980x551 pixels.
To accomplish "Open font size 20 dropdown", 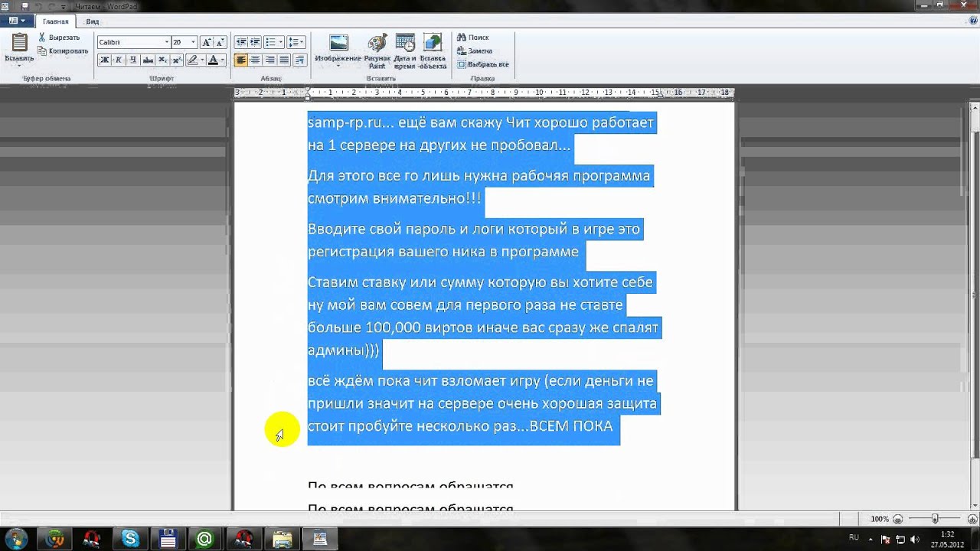I will coord(193,42).
